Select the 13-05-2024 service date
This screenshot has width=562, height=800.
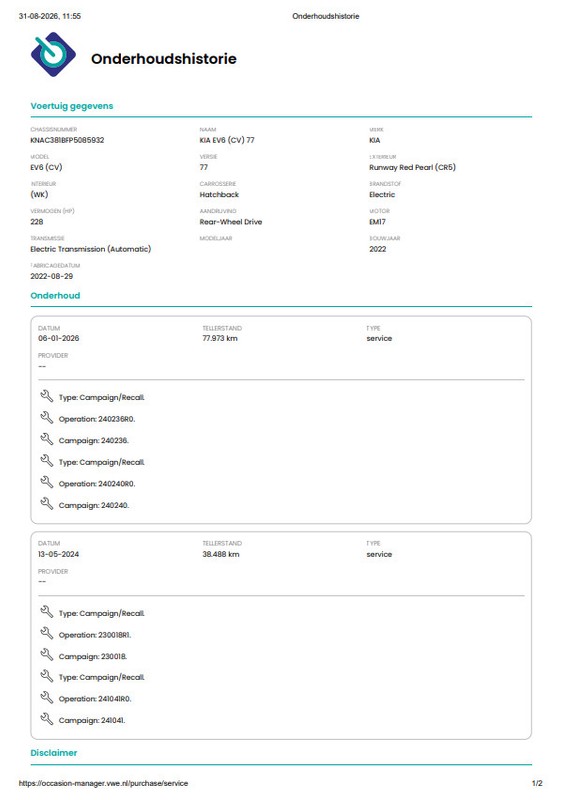coord(58,554)
